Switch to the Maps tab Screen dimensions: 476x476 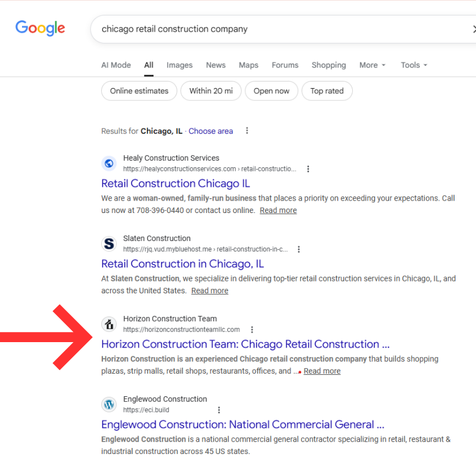coord(248,65)
